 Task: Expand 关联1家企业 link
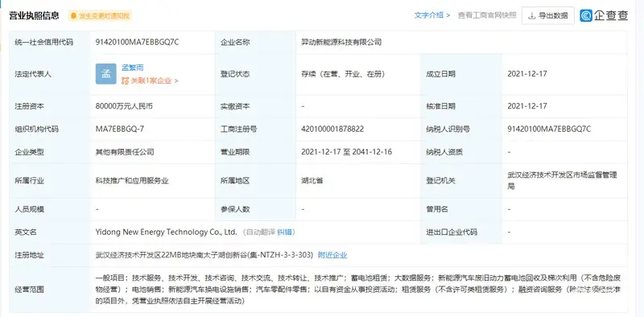point(155,81)
